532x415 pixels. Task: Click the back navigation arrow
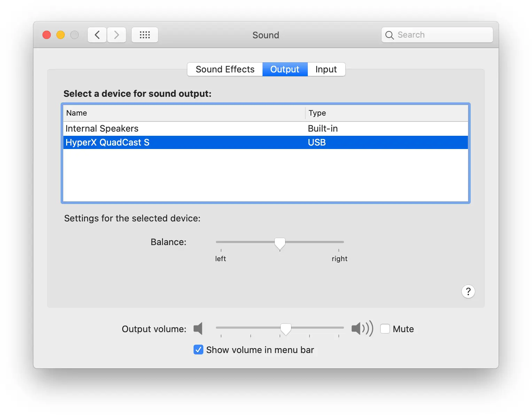click(97, 35)
